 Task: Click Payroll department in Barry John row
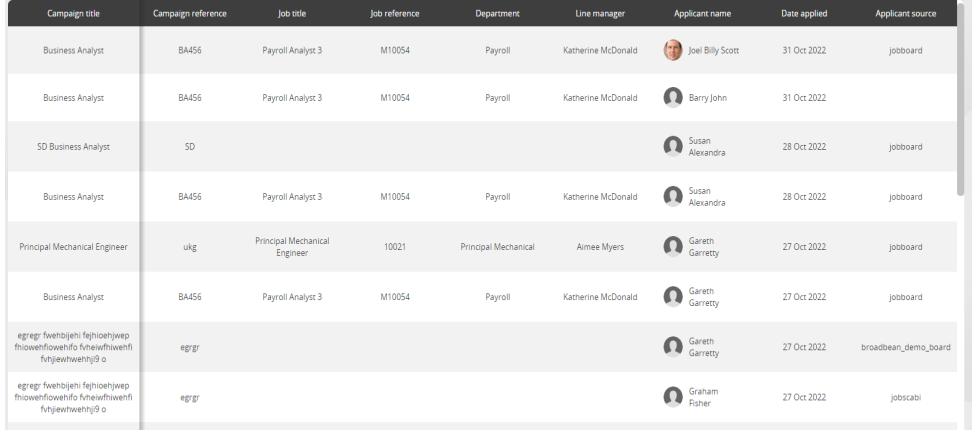(497, 98)
